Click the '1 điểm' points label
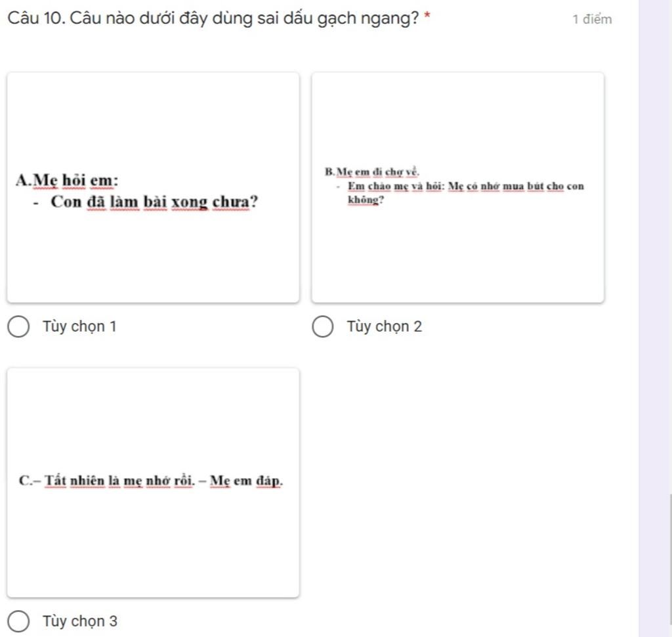 tap(593, 19)
